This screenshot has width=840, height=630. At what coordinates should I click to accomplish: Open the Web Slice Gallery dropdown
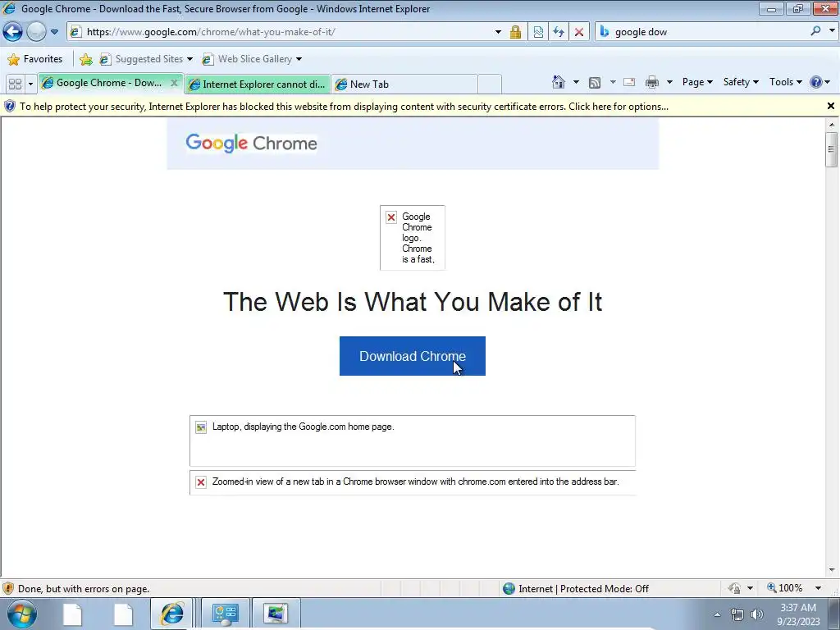299,59
